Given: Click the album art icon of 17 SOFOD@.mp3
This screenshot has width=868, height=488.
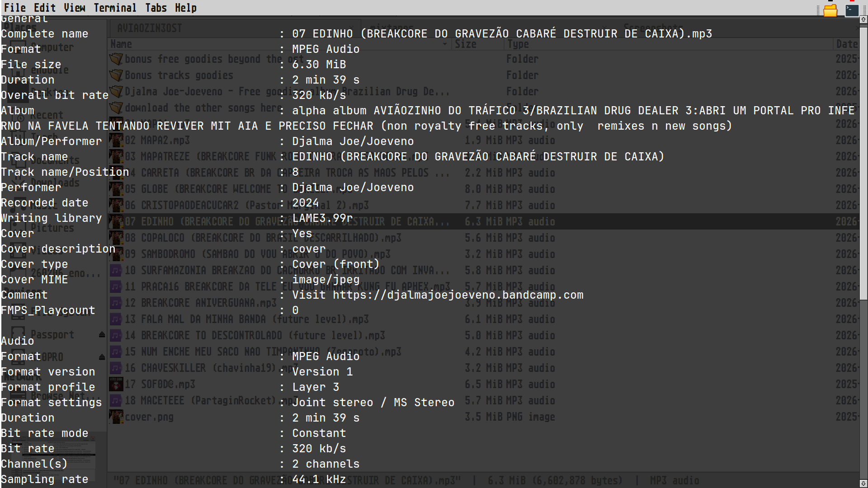Looking at the screenshot, I should pos(116,384).
